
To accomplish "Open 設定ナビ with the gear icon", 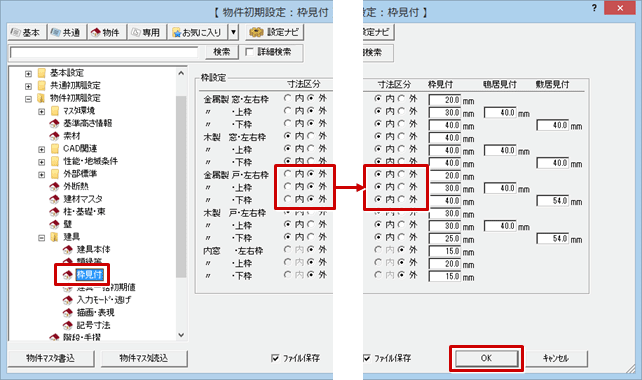I will click(x=274, y=32).
